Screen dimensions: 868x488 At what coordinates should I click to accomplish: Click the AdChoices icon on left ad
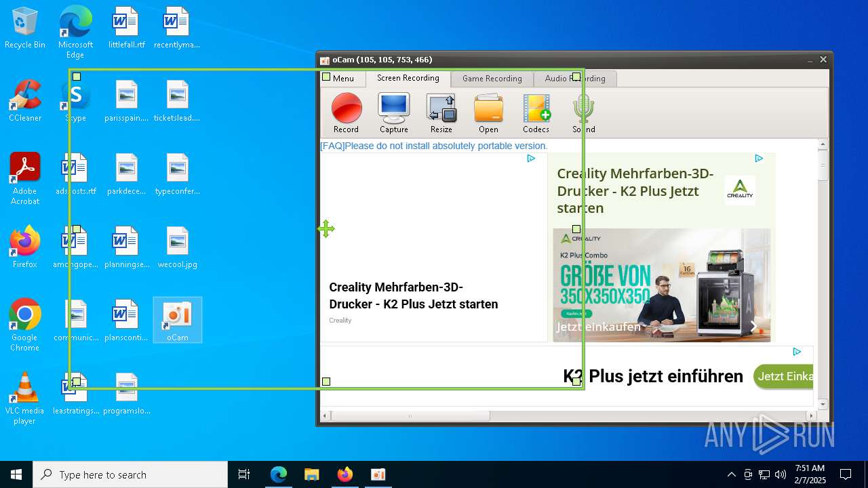point(531,159)
